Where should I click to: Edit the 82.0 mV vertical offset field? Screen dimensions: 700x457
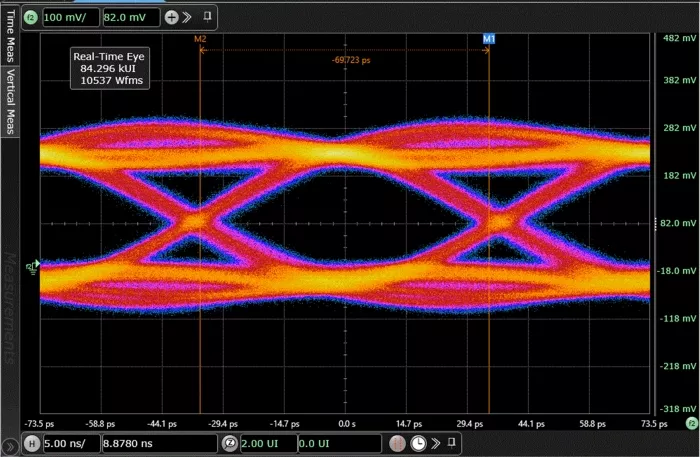[130, 17]
